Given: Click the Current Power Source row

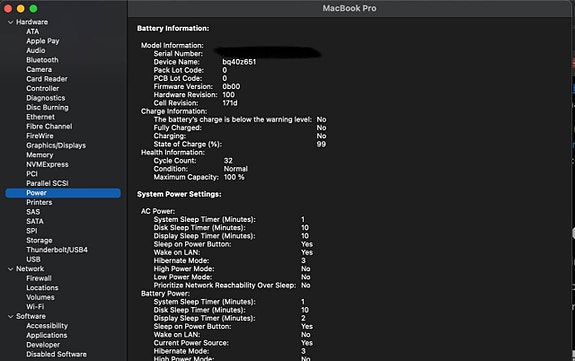Looking at the screenshot, I should 233,343.
